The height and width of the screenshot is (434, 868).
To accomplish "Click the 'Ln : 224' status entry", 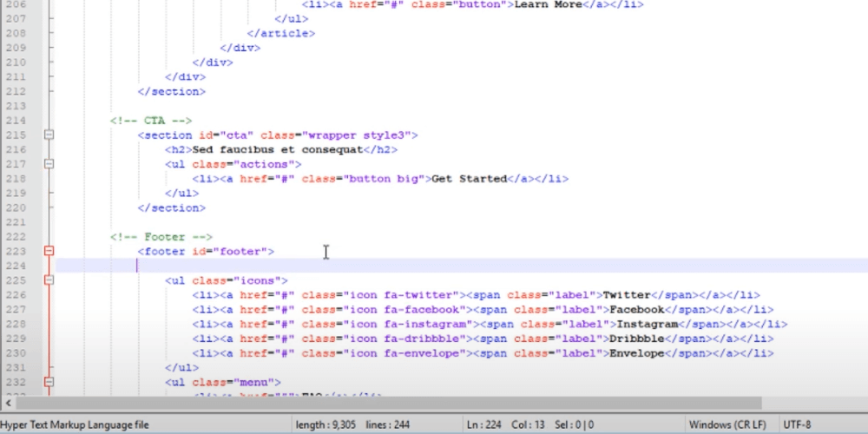I will (484, 425).
